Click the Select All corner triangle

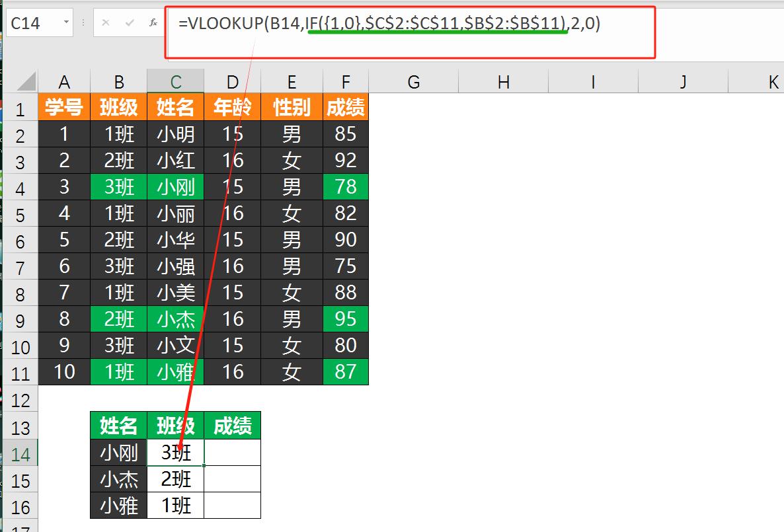pyautogui.click(x=25, y=81)
